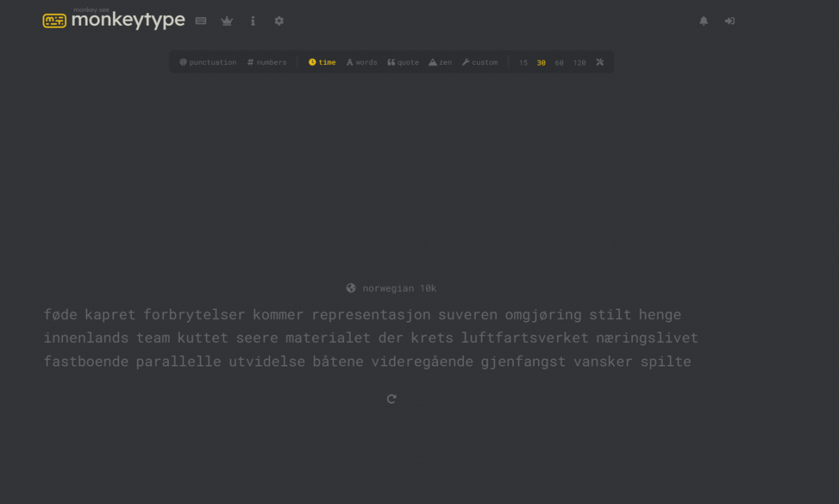The width and height of the screenshot is (839, 504).
Task: Click the globe icon beside the language name
Action: (x=351, y=288)
